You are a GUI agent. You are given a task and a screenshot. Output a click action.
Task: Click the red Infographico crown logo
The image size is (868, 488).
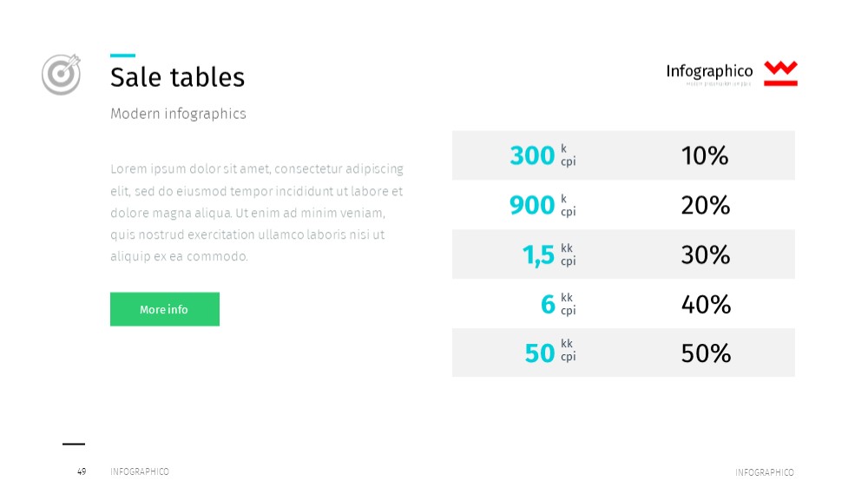pos(780,73)
